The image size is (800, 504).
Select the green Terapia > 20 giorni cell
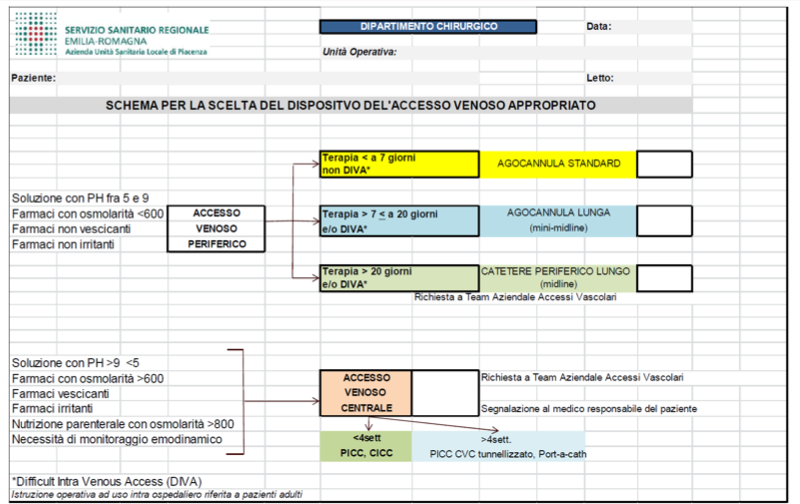click(x=394, y=277)
